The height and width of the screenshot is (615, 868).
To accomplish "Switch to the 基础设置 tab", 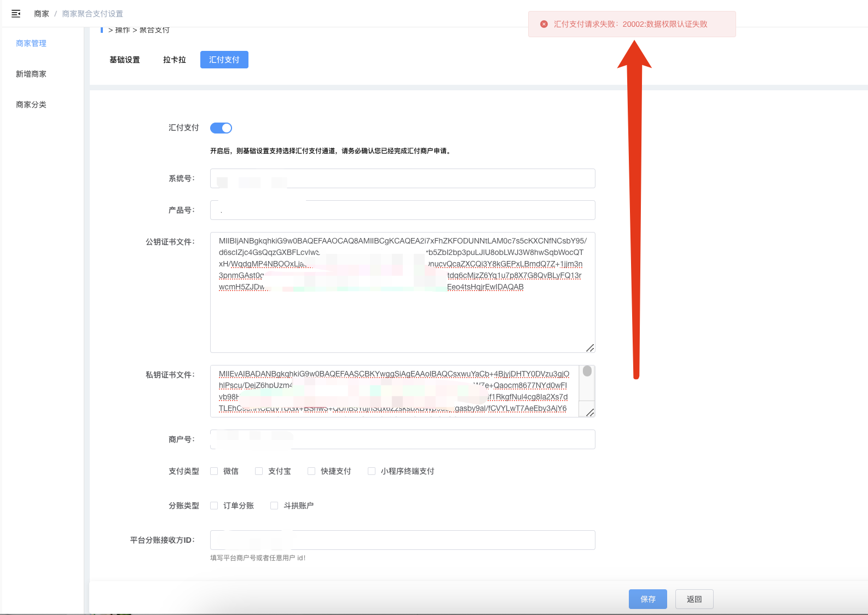I will 125,60.
